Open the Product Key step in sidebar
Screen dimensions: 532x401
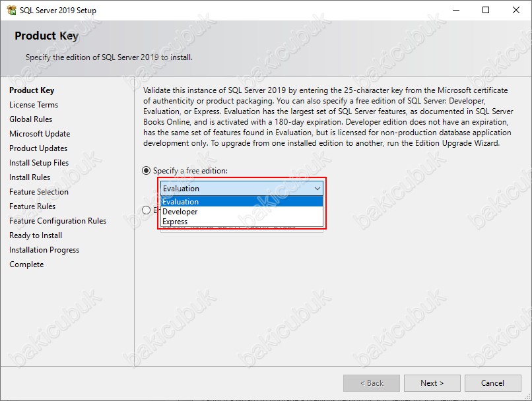tap(32, 90)
